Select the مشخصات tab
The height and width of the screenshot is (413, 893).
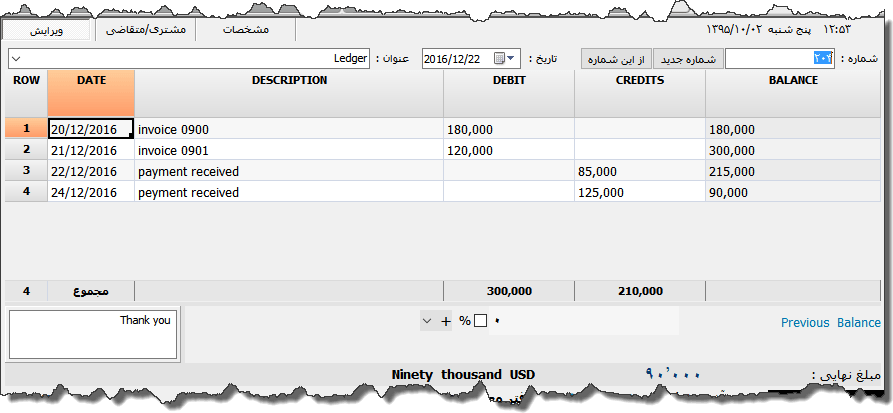245,30
